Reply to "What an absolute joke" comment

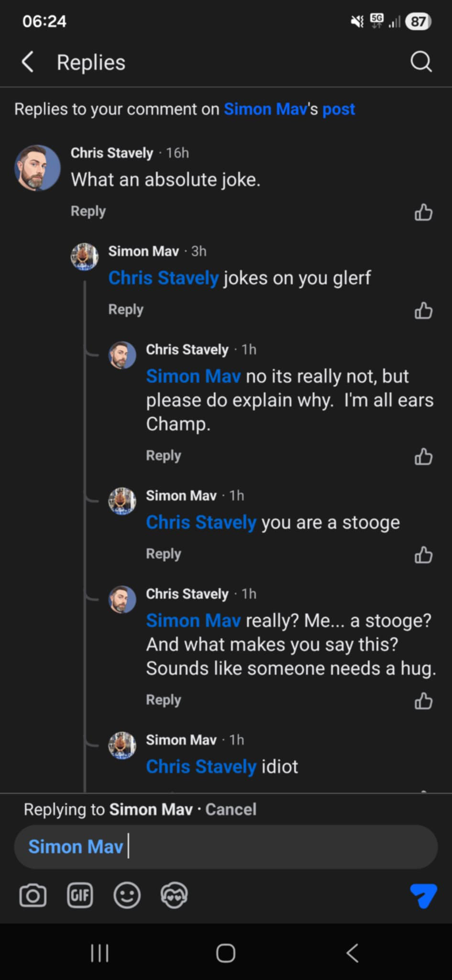click(x=88, y=211)
